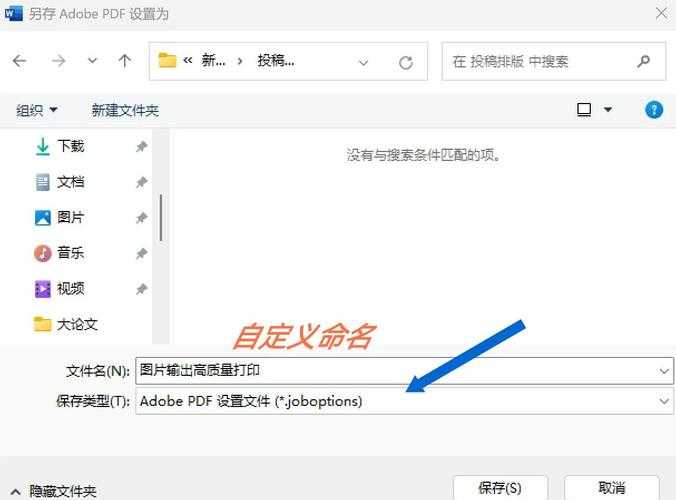Click the navigation pane scrollbar
676x500 pixels.
(161, 216)
